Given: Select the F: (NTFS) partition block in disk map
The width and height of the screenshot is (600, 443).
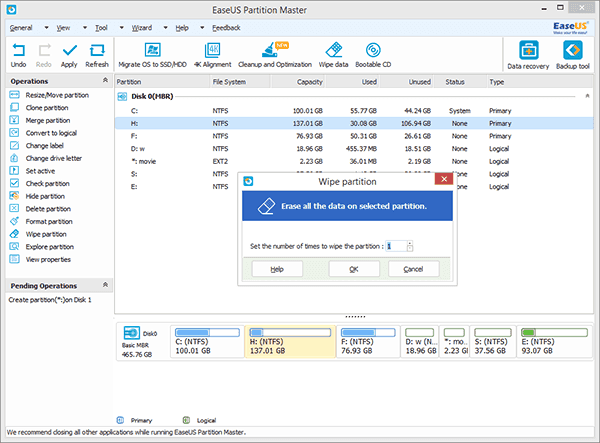Looking at the screenshot, I should (x=368, y=342).
